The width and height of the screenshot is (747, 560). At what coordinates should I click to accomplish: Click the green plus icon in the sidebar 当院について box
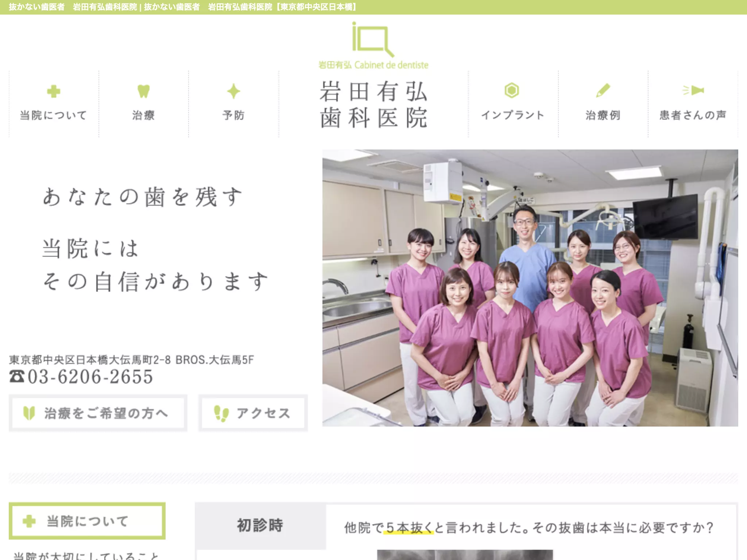[29, 521]
